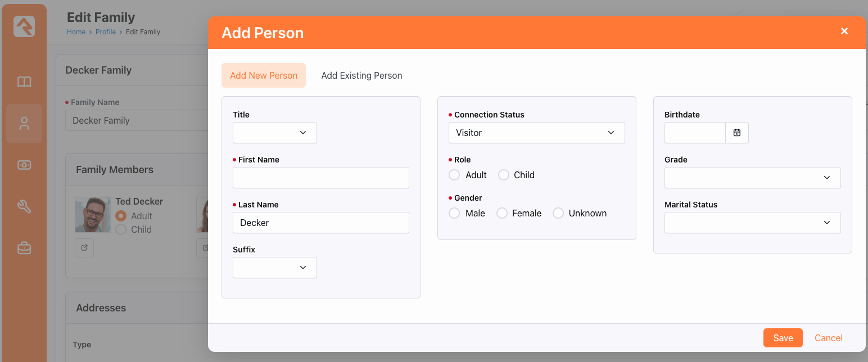Click the Last Name field with Decker
The height and width of the screenshot is (362, 868).
point(321,223)
